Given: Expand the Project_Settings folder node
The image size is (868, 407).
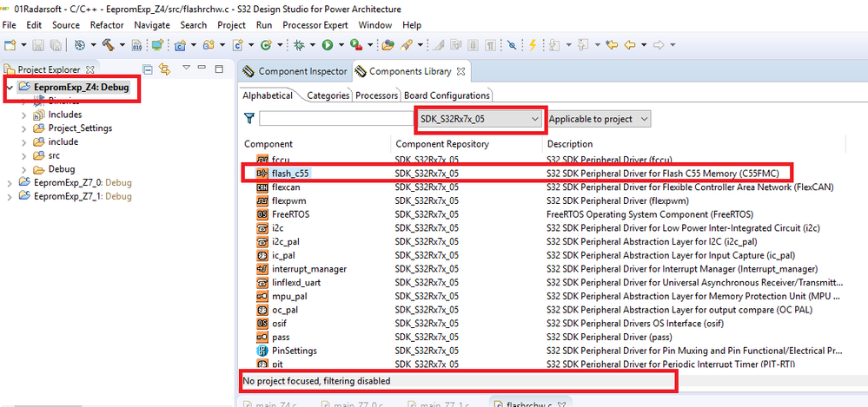Looking at the screenshot, I should (x=23, y=128).
